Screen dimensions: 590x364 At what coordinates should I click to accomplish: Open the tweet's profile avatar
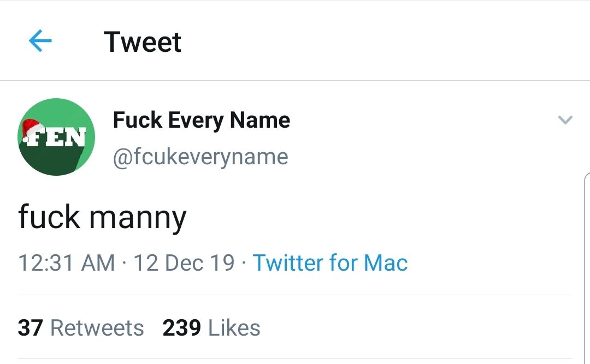tap(56, 136)
